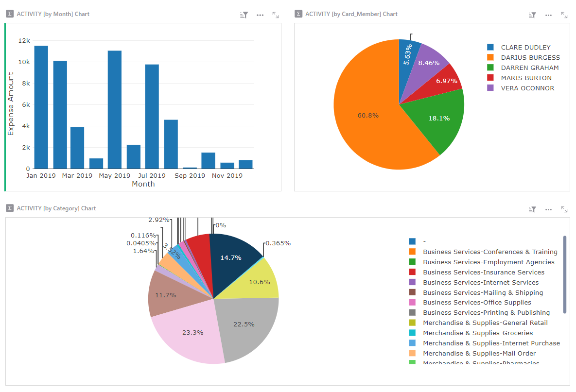Image resolution: width=576 pixels, height=392 pixels.
Task: Toggle VERA OCONNOR series in legend
Action: (527, 88)
